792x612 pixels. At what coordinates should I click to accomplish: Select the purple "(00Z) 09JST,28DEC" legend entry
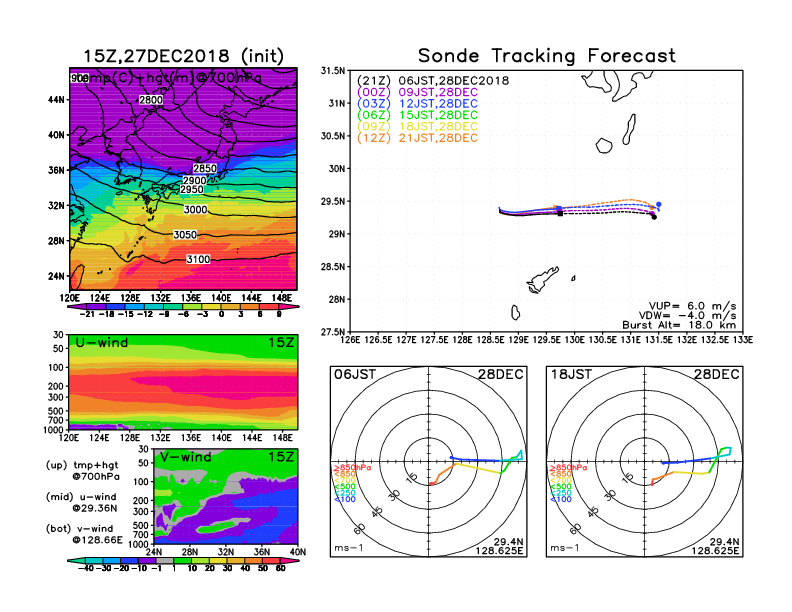417,92
